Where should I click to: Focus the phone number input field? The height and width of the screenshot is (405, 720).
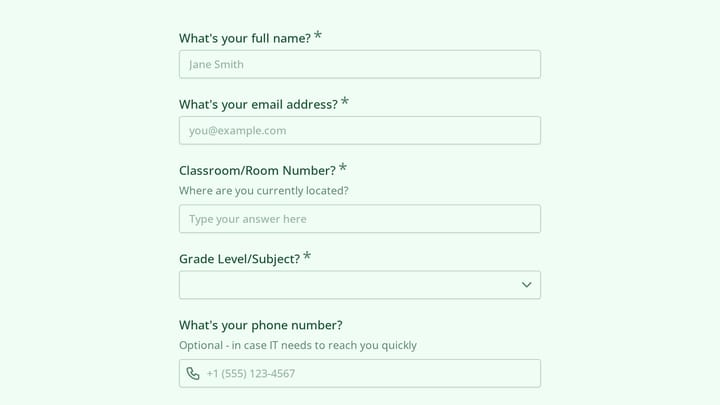click(360, 373)
